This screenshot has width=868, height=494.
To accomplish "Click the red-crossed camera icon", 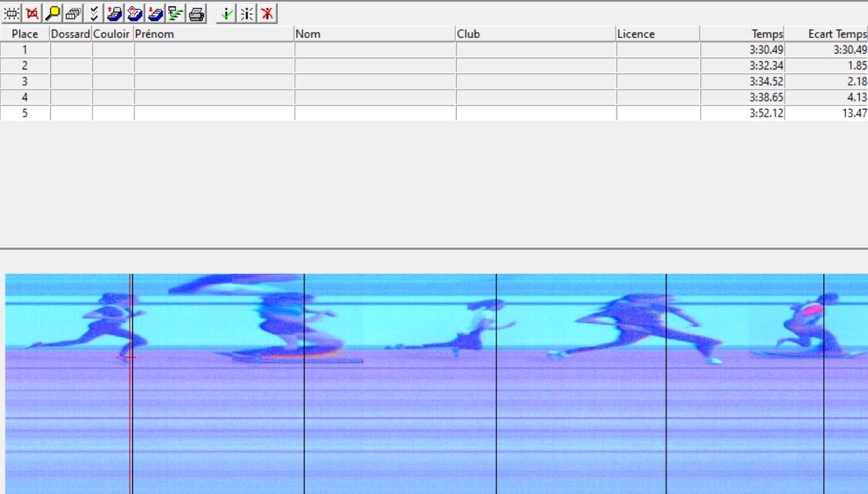I will click(32, 13).
